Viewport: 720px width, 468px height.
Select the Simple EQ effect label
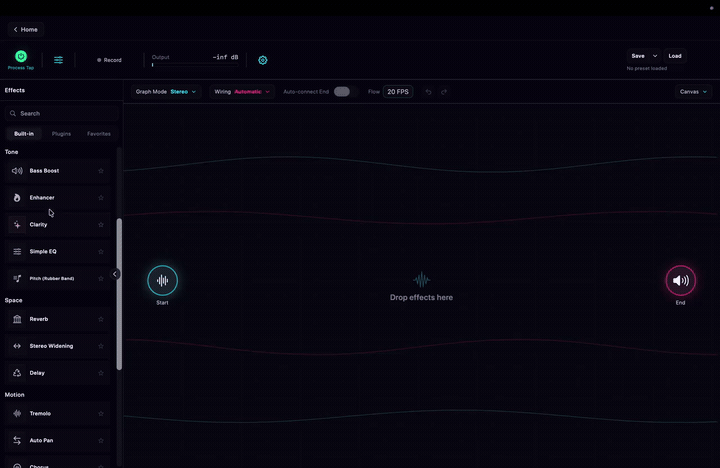pyautogui.click(x=43, y=252)
